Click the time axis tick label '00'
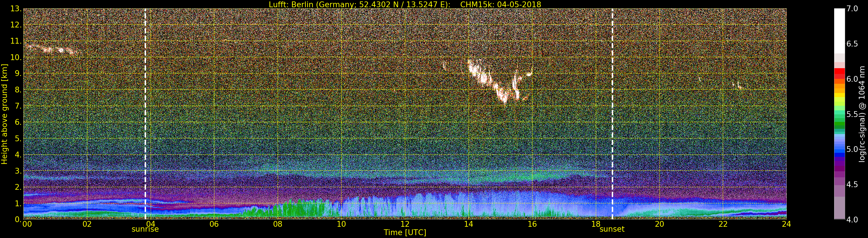Viewport: 868px width, 238px height. click(x=27, y=224)
